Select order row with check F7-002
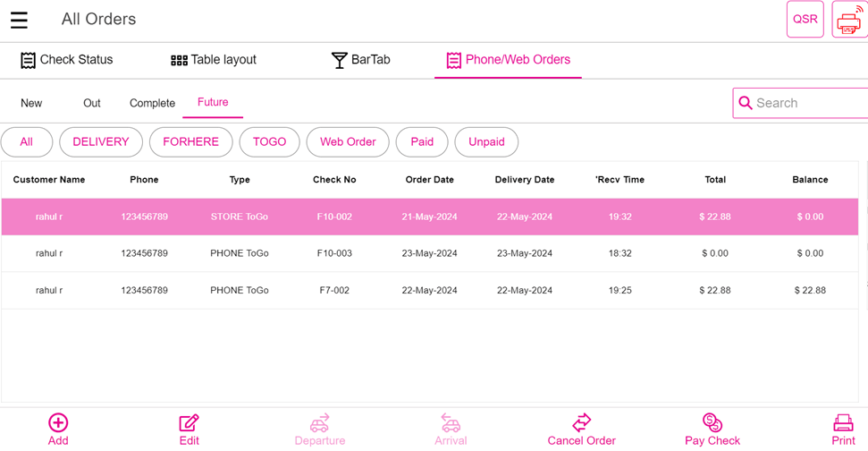868x451 pixels. click(x=334, y=291)
